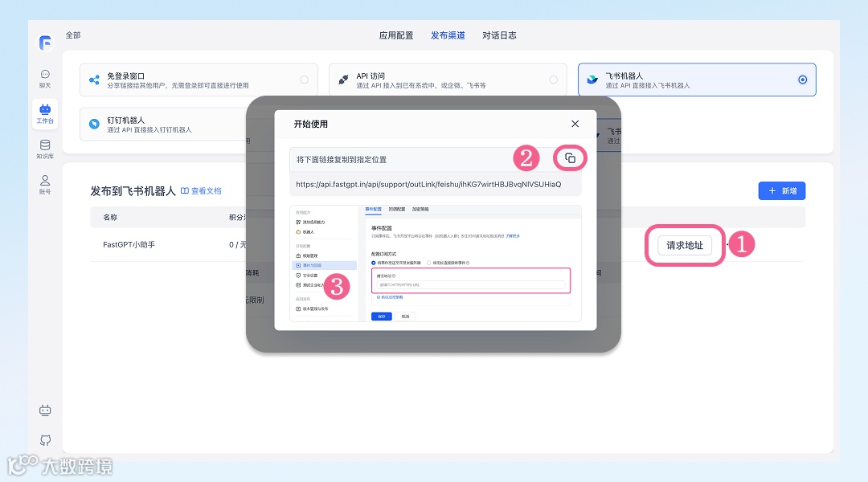Click the robot icon at the sidebar bottom
Screen dimensions: 868x482
click(45, 410)
